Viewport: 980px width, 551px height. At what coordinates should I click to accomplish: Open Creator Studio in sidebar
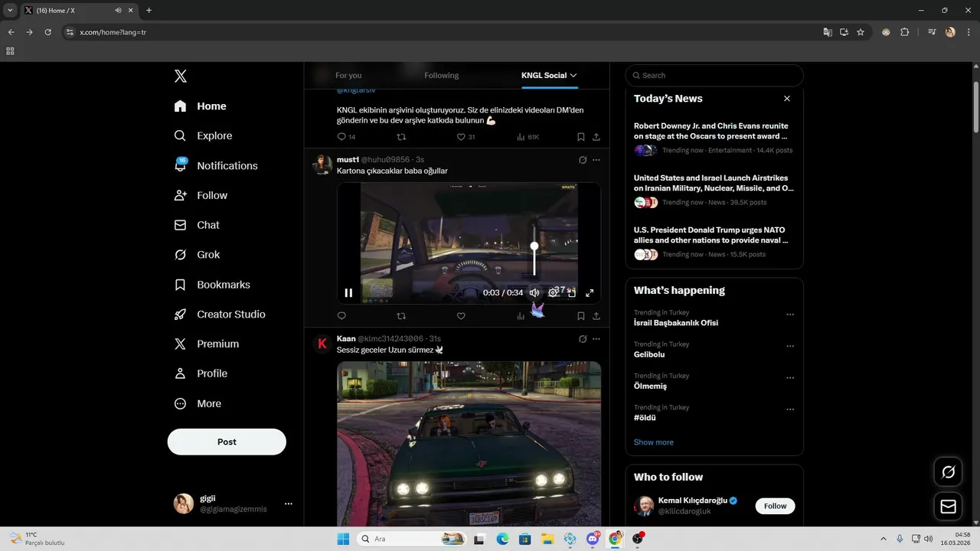pyautogui.click(x=220, y=315)
